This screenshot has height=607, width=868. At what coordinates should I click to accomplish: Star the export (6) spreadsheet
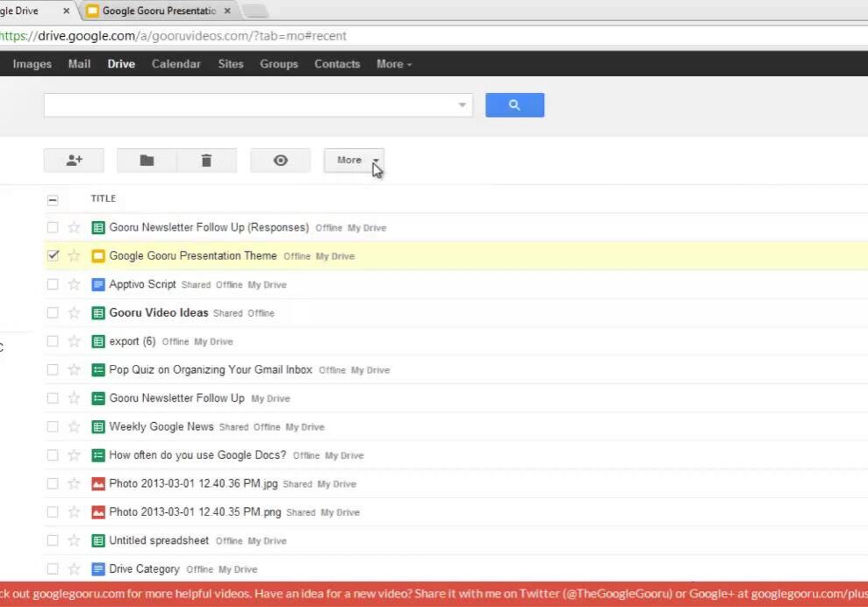tap(74, 341)
